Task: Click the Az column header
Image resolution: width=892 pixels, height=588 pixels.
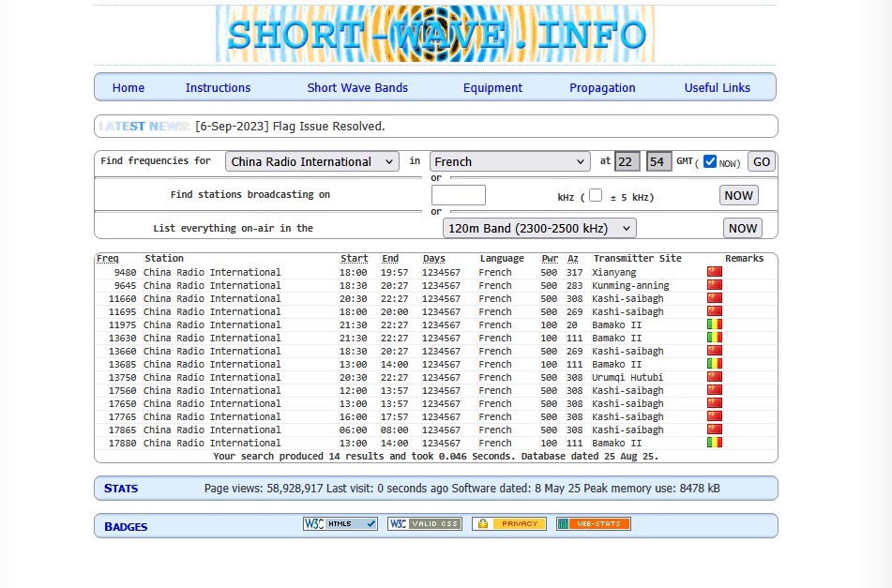Action: 573,258
